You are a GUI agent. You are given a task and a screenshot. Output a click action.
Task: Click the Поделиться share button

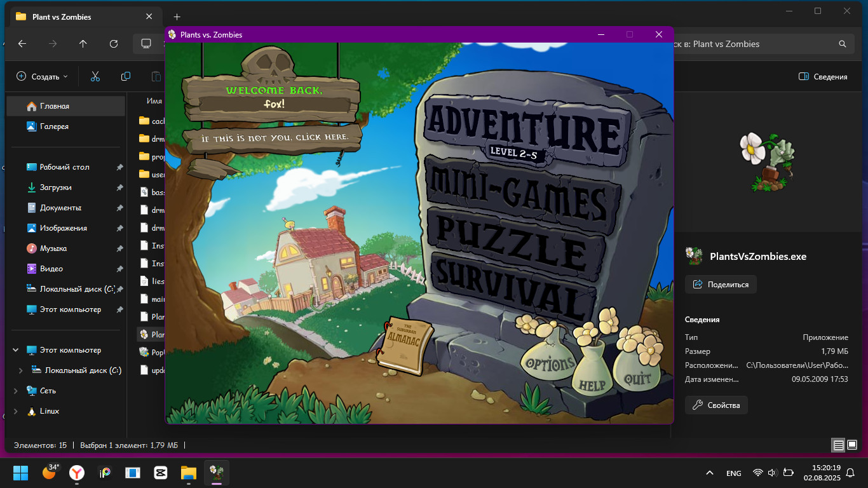pyautogui.click(x=721, y=285)
